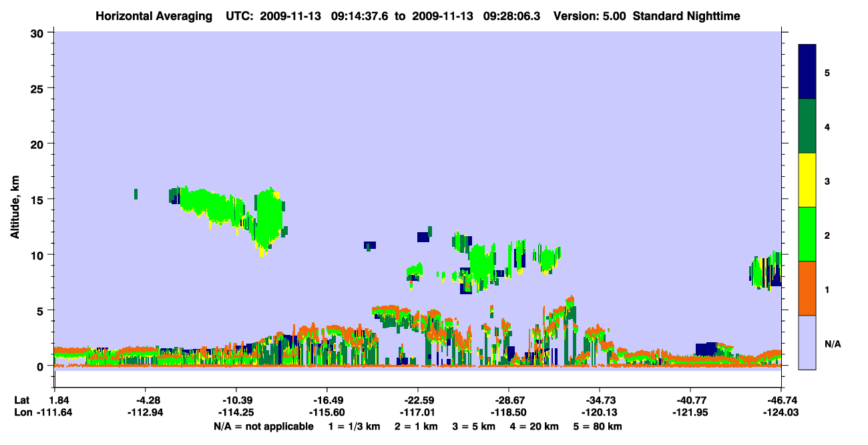
Task: Click the y-axis tick label 20
Action: click(39, 143)
